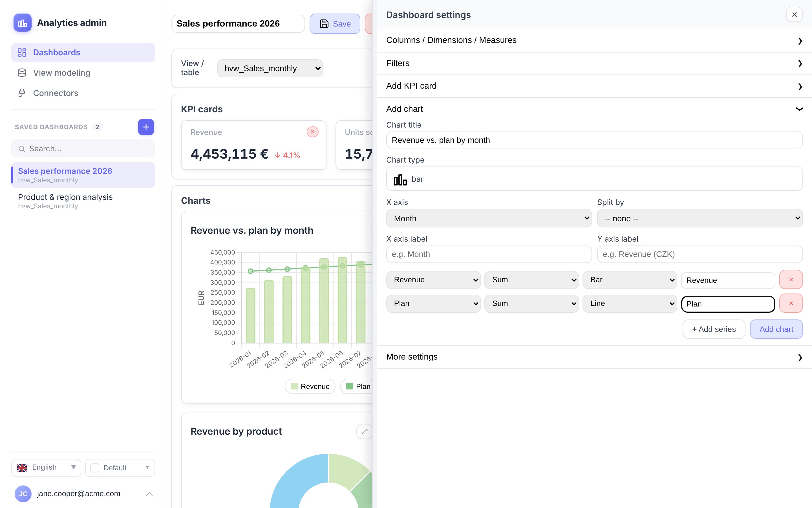The width and height of the screenshot is (812, 508).
Task: Expand the Revenue by product chart
Action: (x=364, y=432)
